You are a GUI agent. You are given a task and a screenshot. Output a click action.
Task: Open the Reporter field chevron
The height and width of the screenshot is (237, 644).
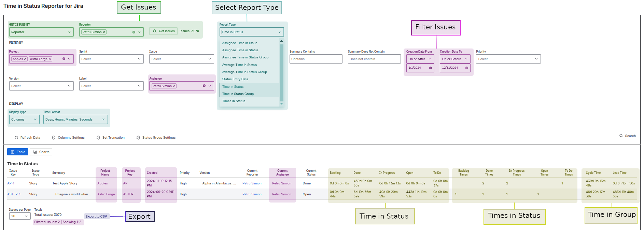click(x=139, y=32)
